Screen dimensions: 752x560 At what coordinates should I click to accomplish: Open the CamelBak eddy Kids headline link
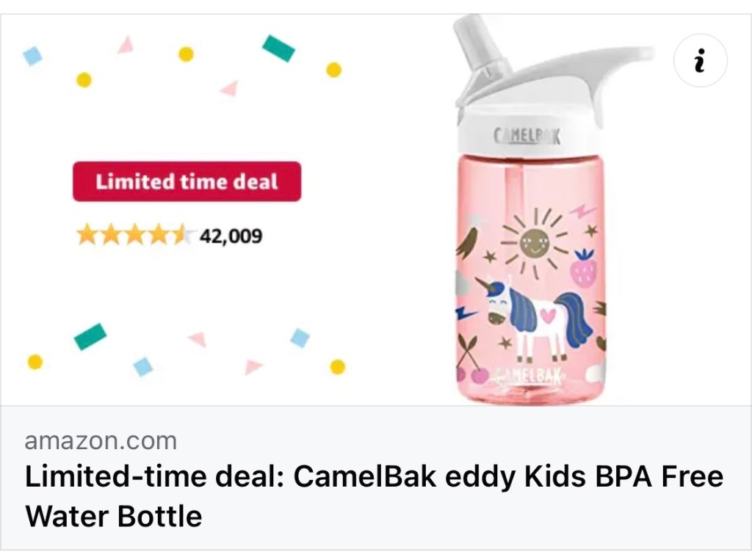point(374,477)
